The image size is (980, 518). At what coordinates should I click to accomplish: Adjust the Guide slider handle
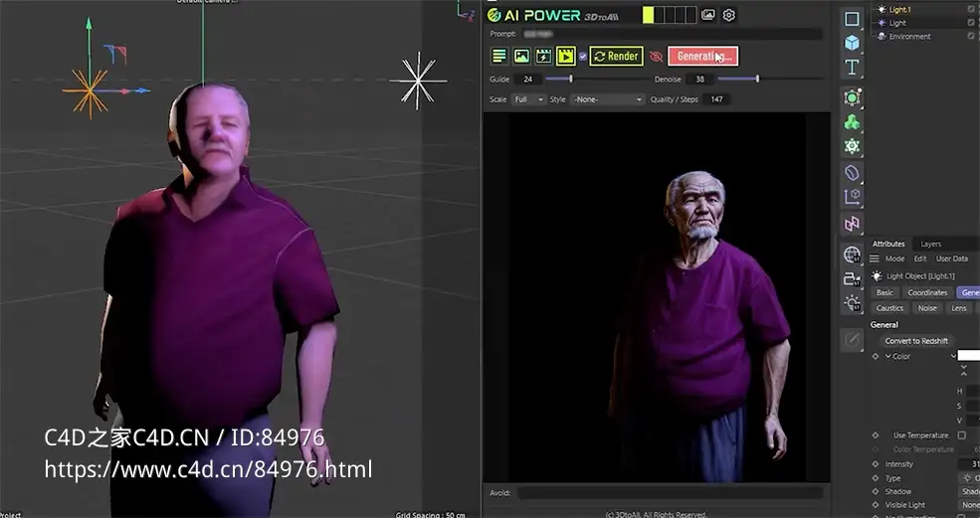tap(571, 79)
